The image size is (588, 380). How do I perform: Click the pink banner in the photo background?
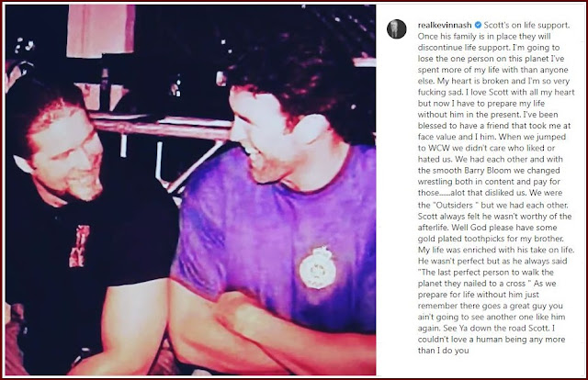point(100,31)
